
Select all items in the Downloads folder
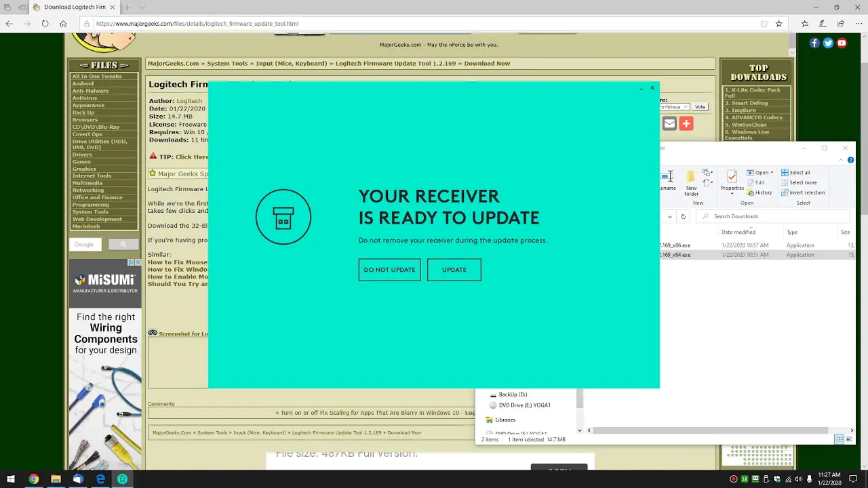pyautogui.click(x=800, y=172)
